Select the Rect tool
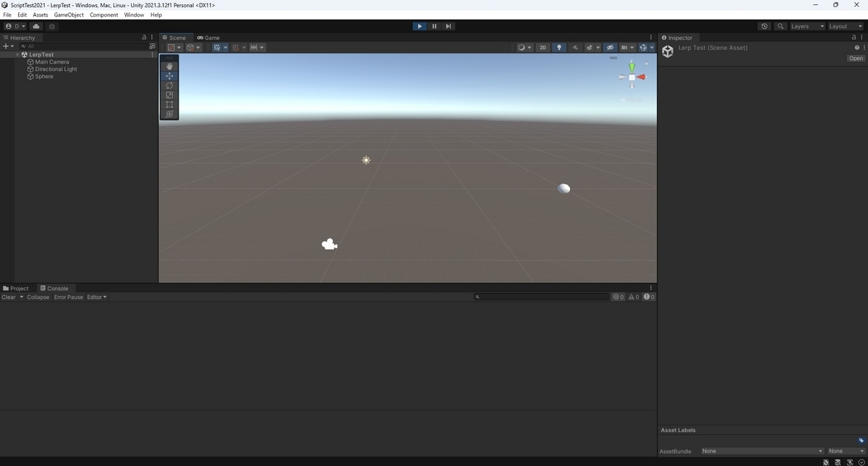868x466 pixels. pos(169,104)
